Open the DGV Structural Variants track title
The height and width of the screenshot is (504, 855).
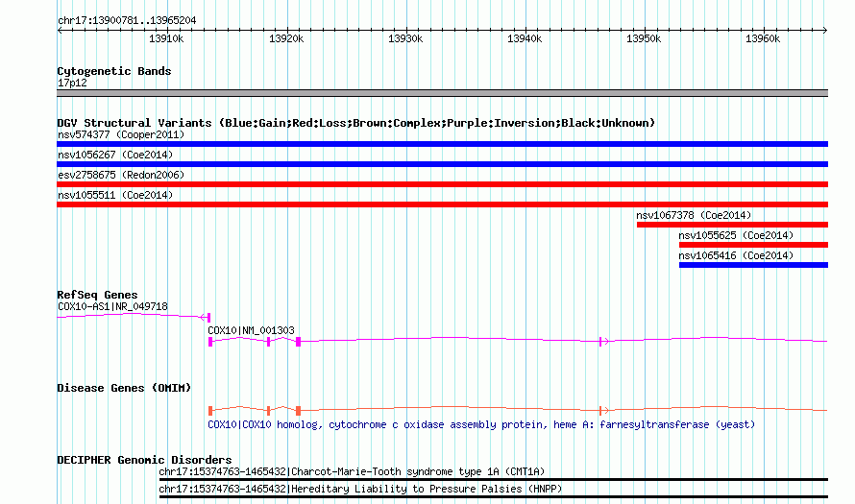tap(356, 123)
